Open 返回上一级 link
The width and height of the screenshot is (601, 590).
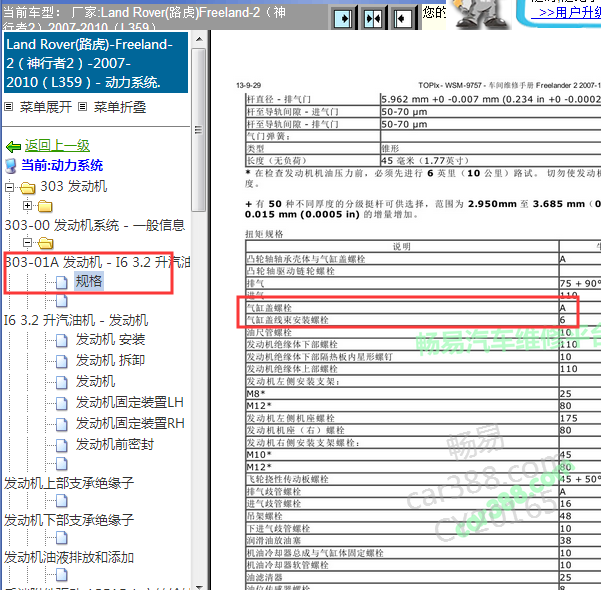[x=57, y=146]
